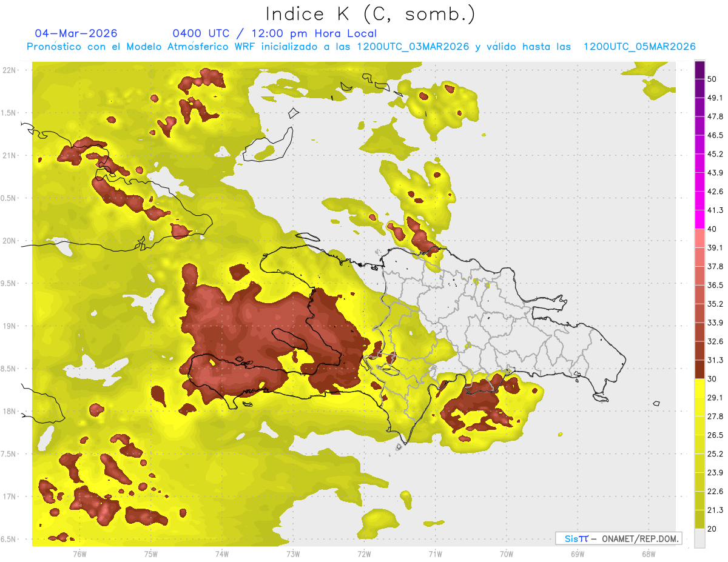
Task: Click the 69W longitude label
Action: [578, 554]
